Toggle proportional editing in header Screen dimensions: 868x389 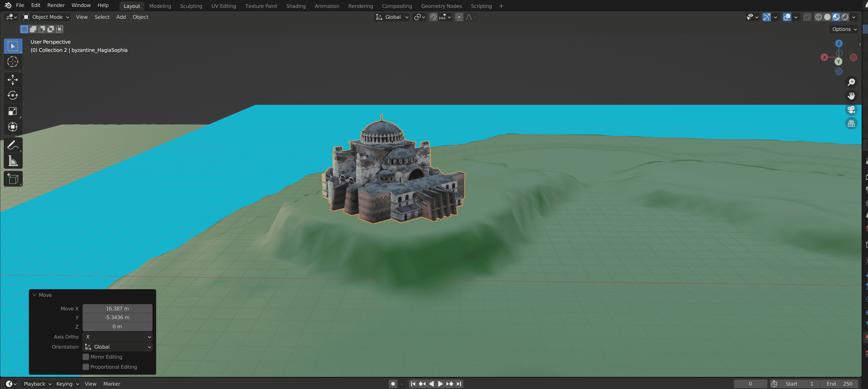(x=459, y=17)
